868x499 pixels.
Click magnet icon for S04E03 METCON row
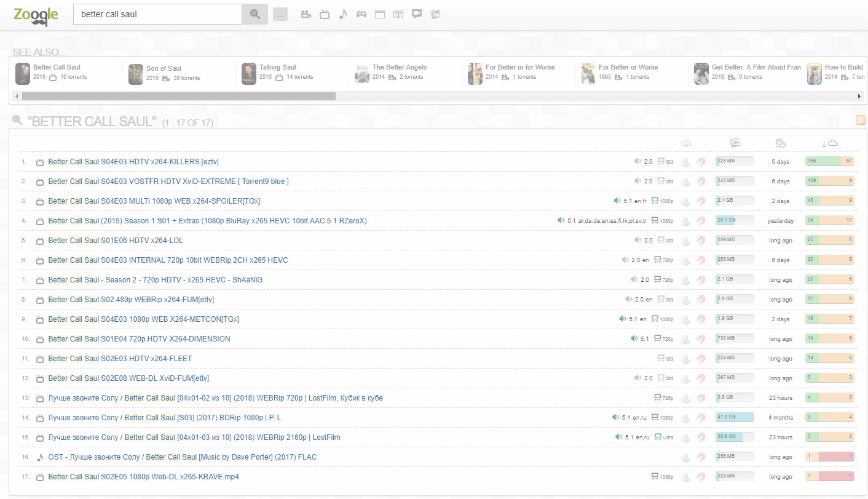coord(701,319)
